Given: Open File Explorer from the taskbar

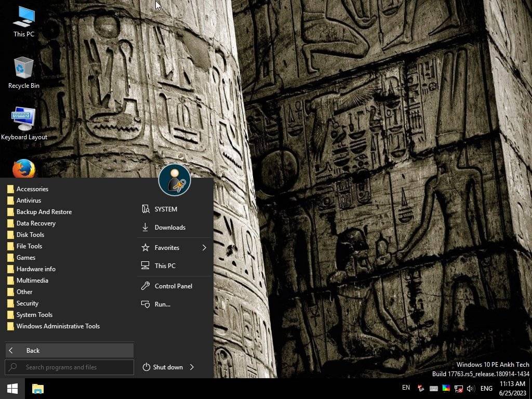Looking at the screenshot, I should click(38, 389).
